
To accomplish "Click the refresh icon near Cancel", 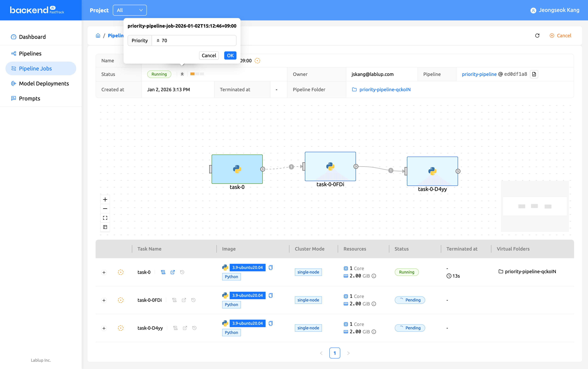I will [x=537, y=36].
